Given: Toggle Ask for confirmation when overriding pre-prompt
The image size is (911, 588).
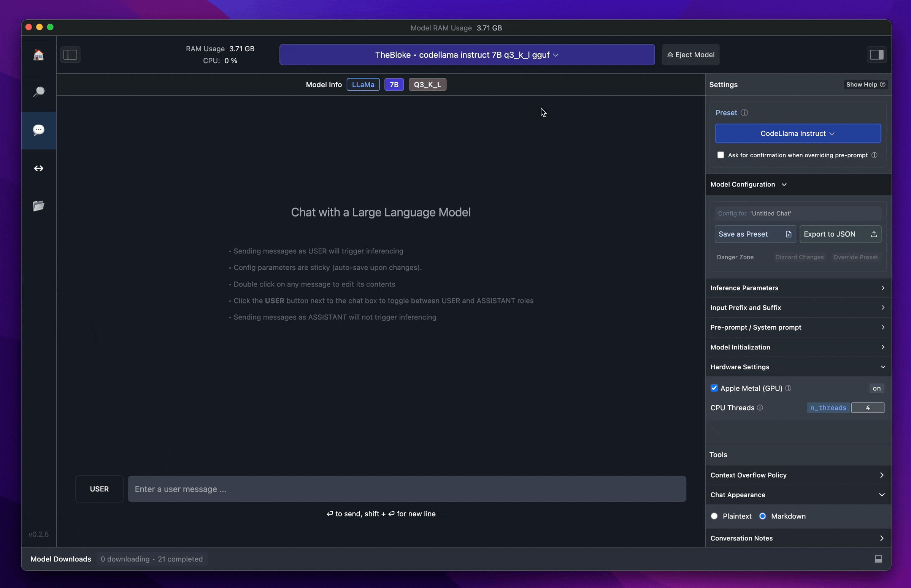Looking at the screenshot, I should (720, 155).
